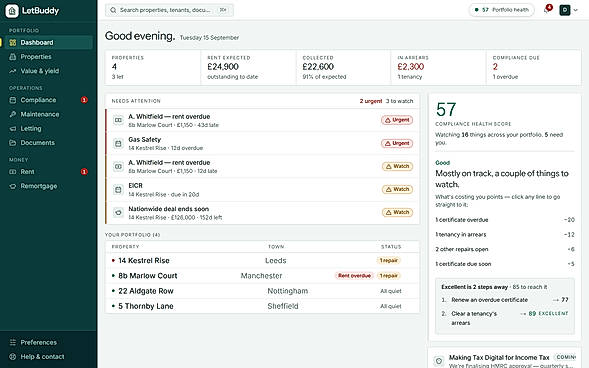The image size is (589, 368).
Task: Click Watch tag on Nationwide deal row
Action: tap(397, 213)
